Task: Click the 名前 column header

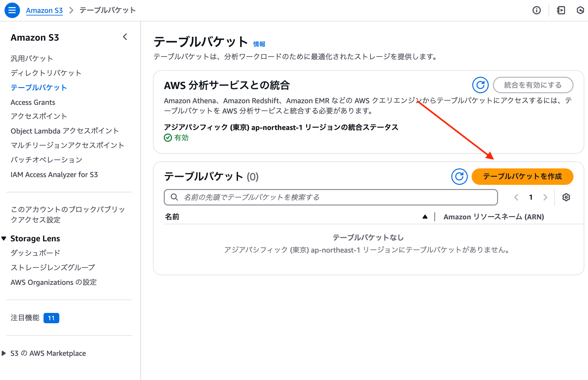Action: (x=172, y=217)
